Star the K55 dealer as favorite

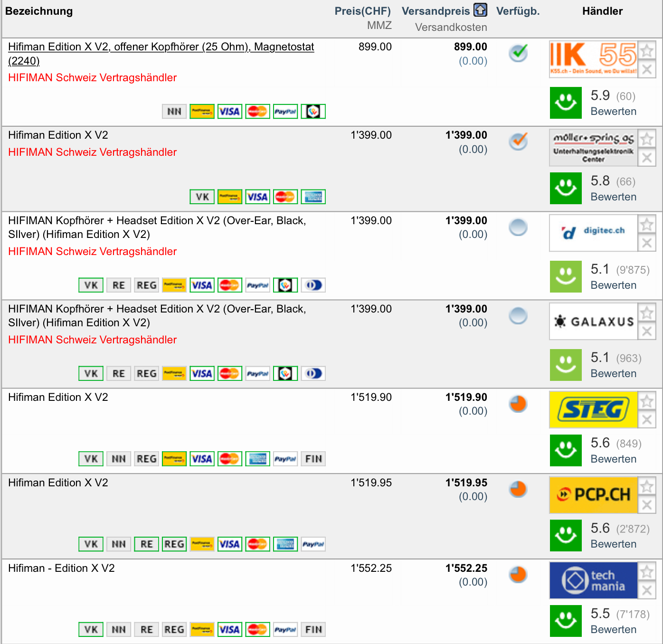point(647,50)
